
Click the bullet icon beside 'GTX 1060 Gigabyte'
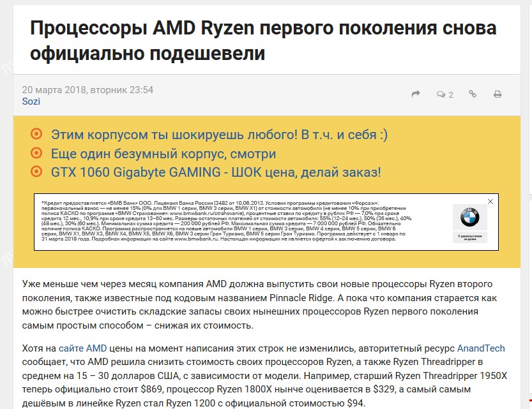[36, 172]
